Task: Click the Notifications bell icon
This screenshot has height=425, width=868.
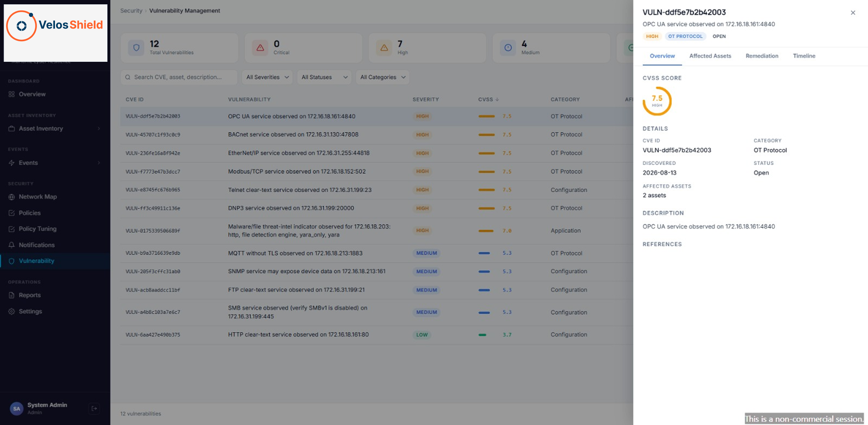Action: point(12,245)
